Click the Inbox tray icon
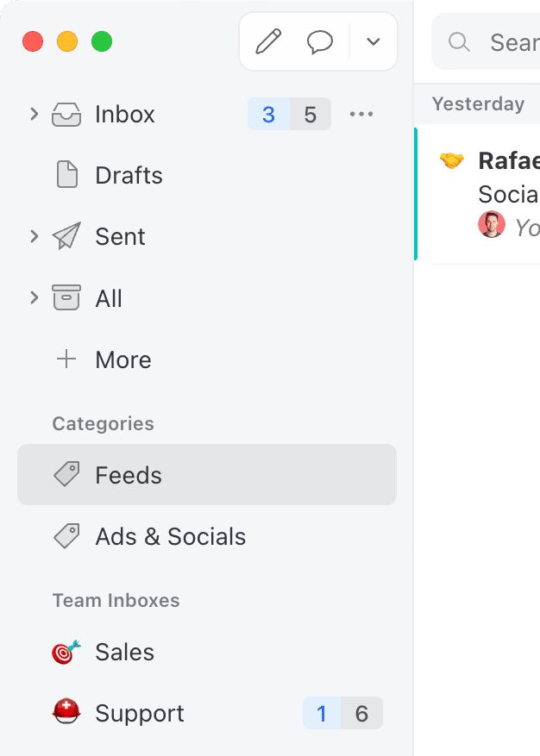The width and height of the screenshot is (540, 756). (x=66, y=115)
